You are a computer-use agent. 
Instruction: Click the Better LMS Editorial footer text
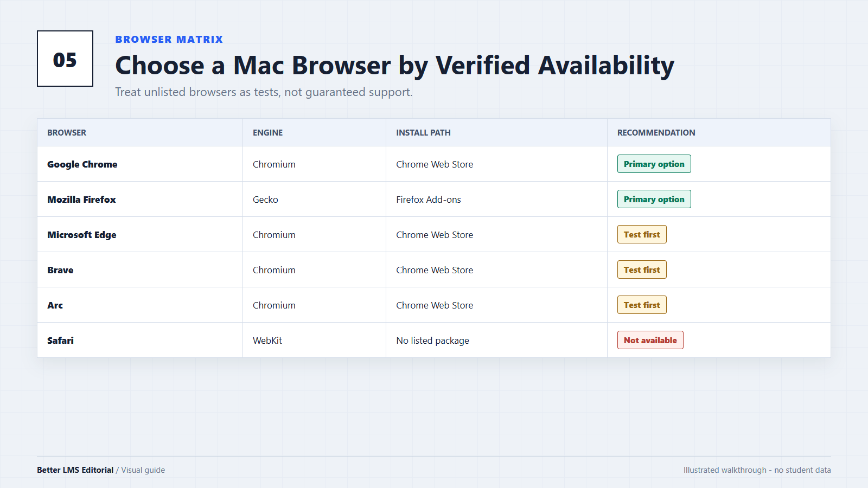pyautogui.click(x=75, y=470)
